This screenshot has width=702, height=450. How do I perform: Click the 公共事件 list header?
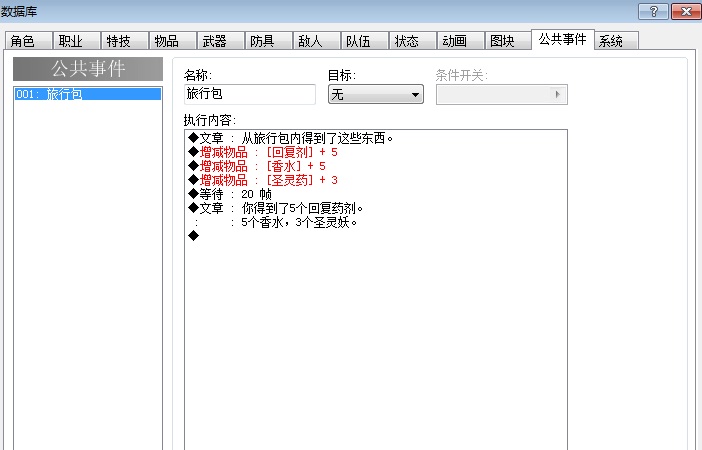click(x=88, y=69)
